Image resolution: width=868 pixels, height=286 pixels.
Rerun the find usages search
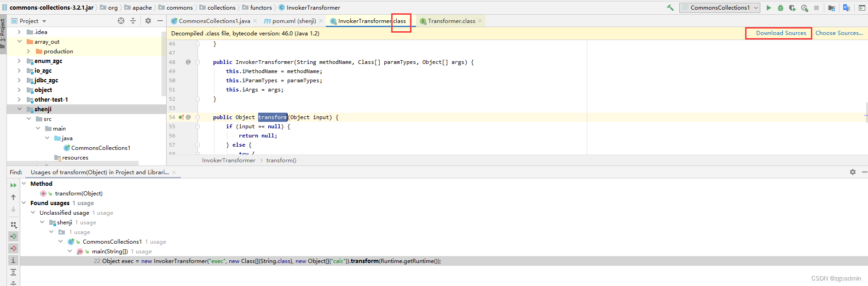pos(13,185)
